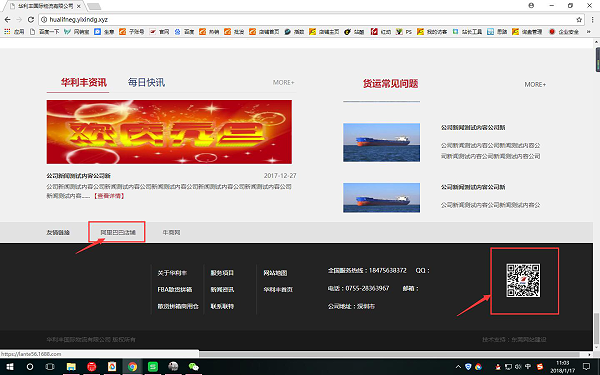Click the address bar URL field
The height and width of the screenshot is (375, 600).
tap(306, 20)
